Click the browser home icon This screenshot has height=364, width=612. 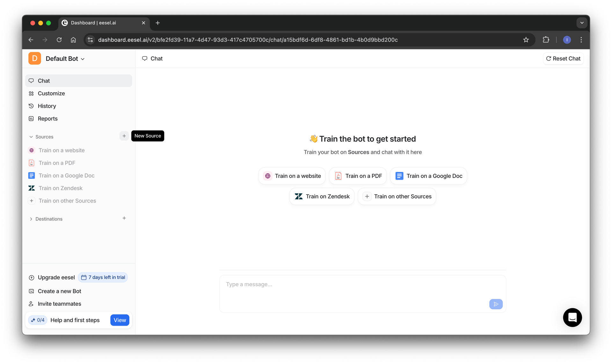tap(73, 40)
